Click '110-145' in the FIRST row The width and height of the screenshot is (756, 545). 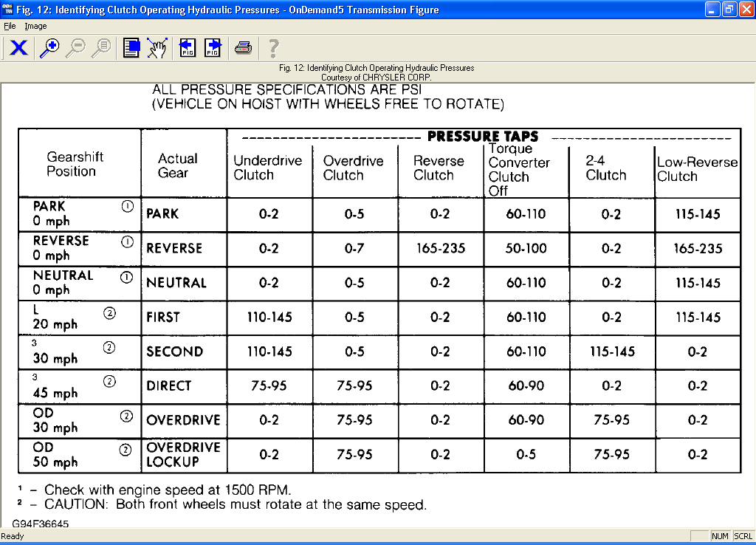tap(269, 318)
